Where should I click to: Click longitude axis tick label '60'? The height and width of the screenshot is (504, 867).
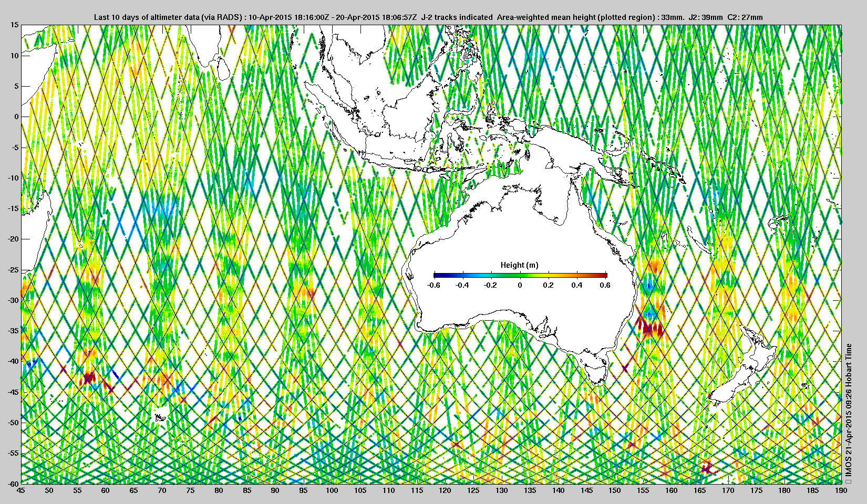(106, 491)
